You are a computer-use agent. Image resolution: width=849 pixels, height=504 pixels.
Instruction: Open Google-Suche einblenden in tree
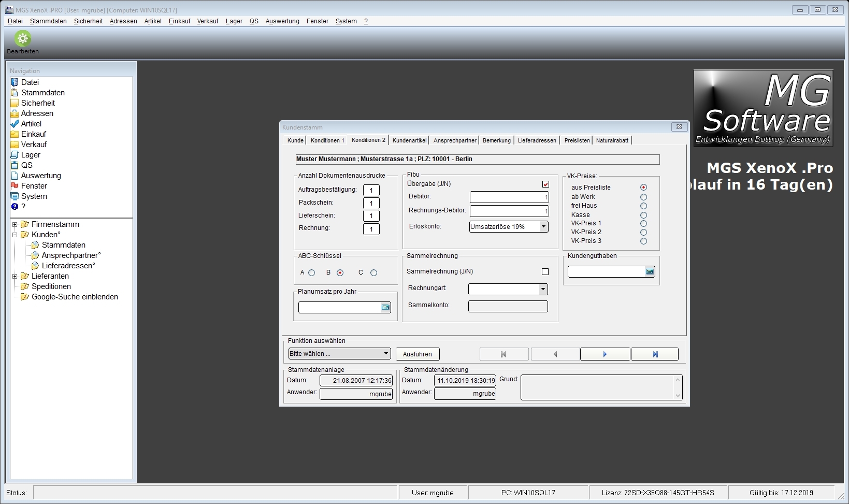75,297
